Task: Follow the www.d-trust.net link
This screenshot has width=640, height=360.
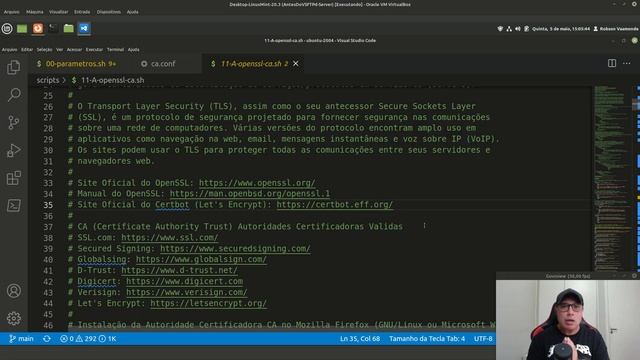Action: coord(179,270)
